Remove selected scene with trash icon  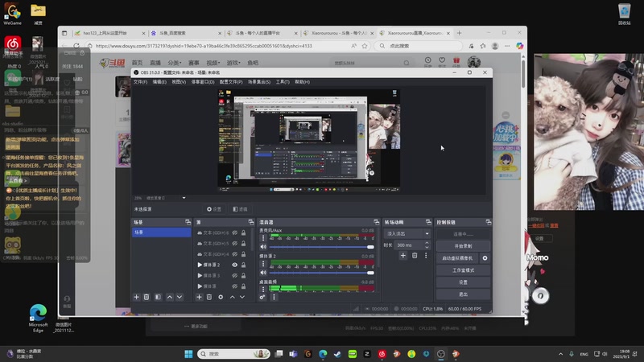(147, 297)
